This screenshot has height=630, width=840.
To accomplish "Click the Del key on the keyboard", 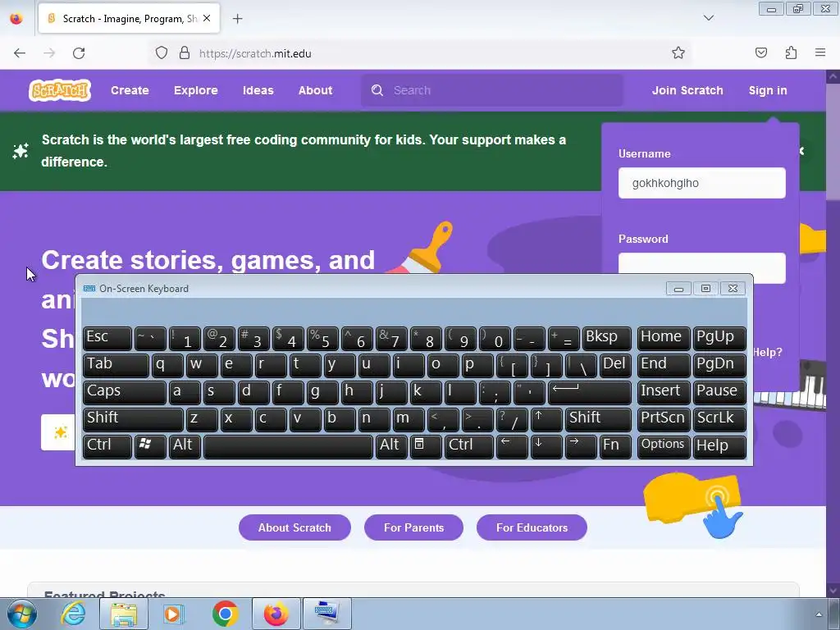I will point(615,365).
